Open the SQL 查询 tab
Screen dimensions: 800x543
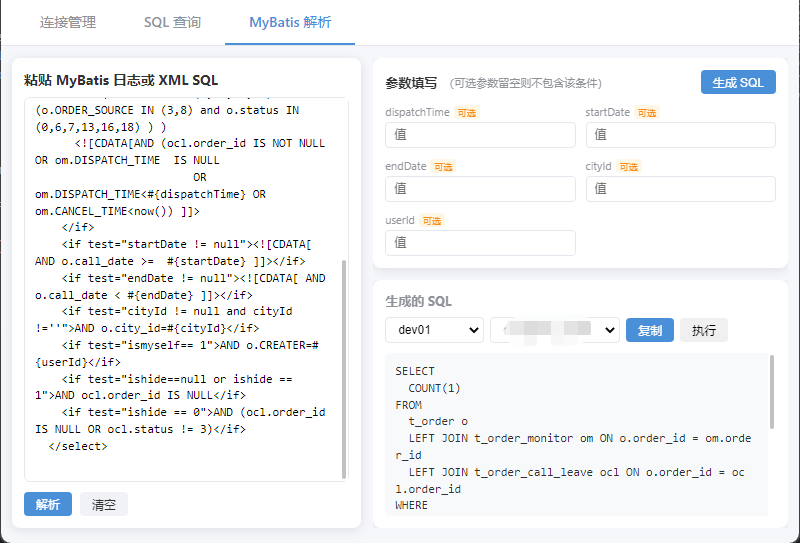point(172,22)
